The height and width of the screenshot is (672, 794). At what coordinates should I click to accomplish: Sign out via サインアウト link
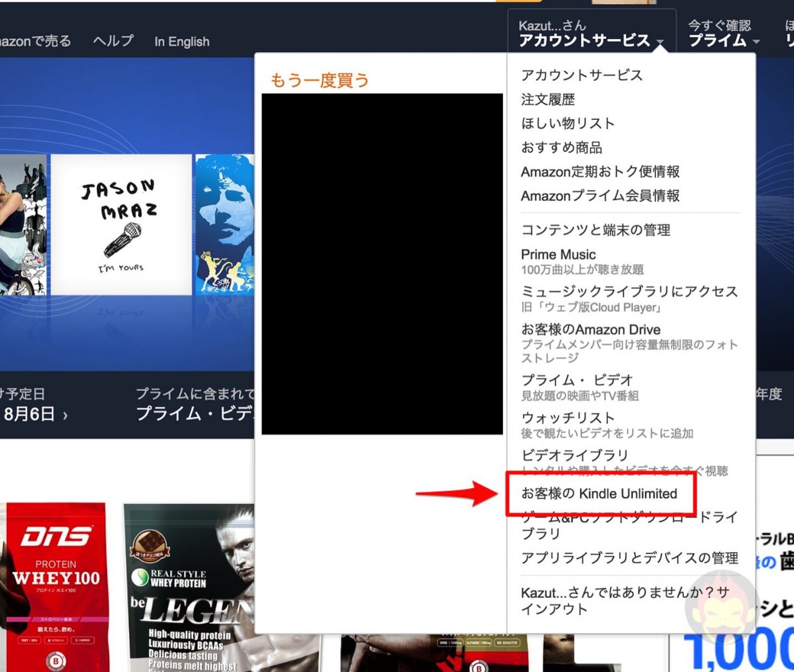(x=554, y=609)
